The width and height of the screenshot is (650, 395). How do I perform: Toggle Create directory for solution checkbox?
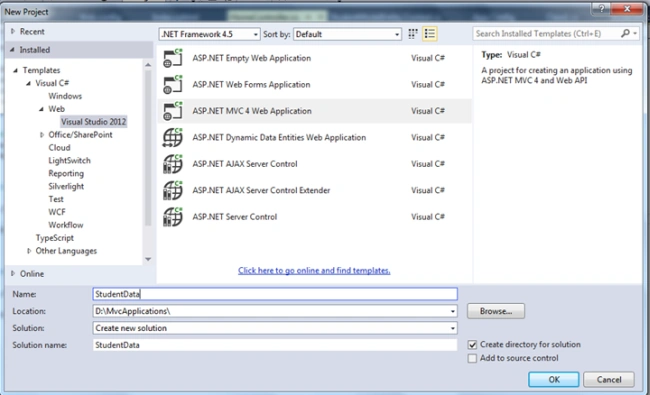[472, 344]
